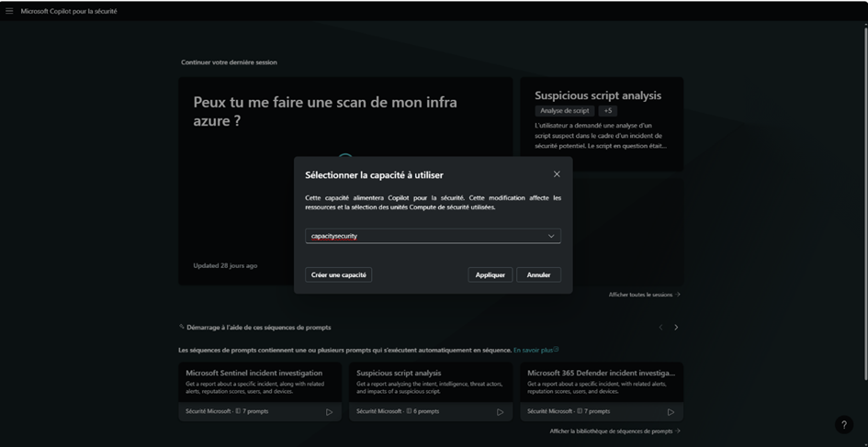Run the Microsoft Sentinel incident investigation play icon
Screen dimensions: 868x447
coord(329,412)
